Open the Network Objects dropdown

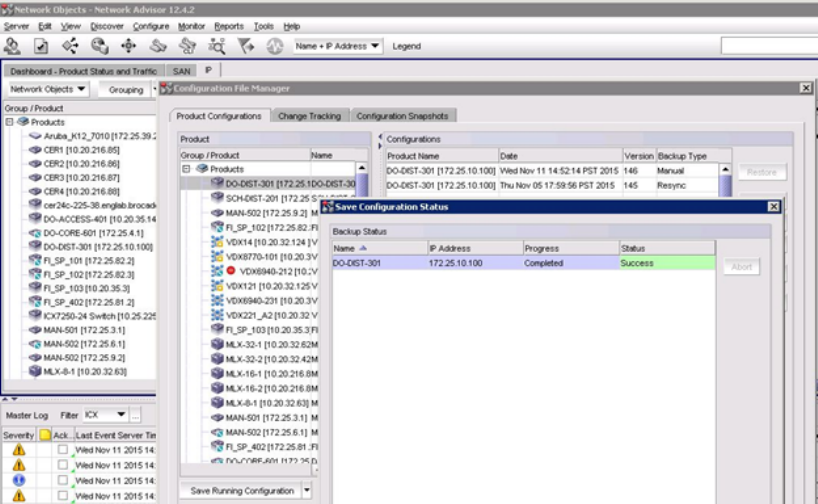pos(48,89)
